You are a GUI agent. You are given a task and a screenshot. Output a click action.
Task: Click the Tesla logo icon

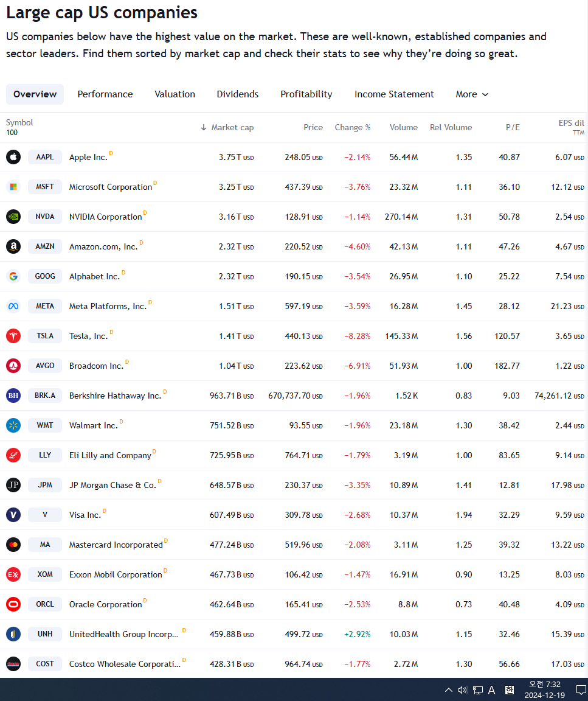coord(13,336)
